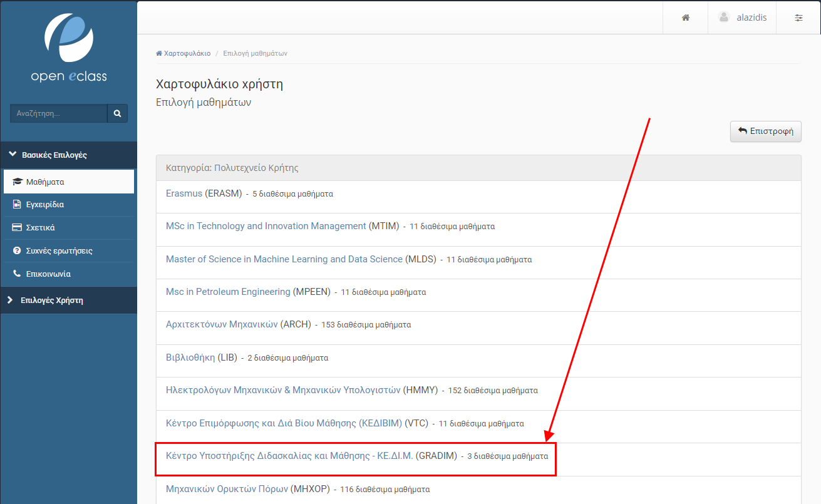Click the manuals document icon beside Εγχειρίδια
Image resolution: width=821 pixels, height=504 pixels.
tap(17, 205)
